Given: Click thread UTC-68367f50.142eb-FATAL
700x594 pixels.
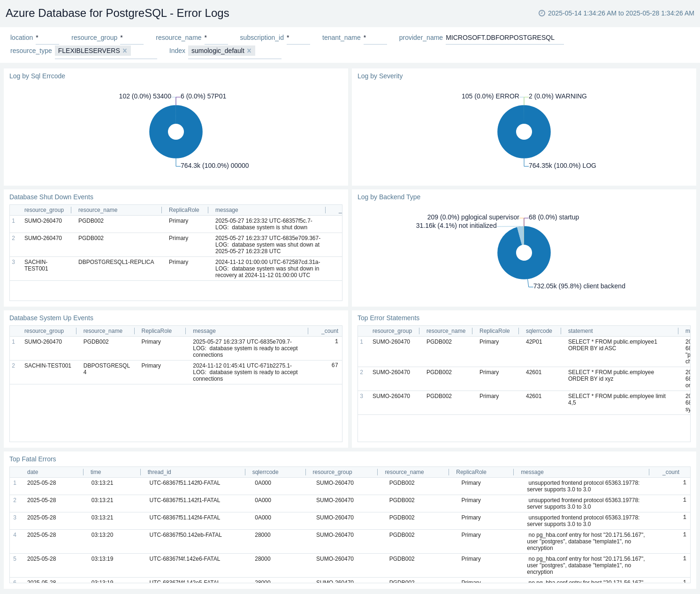Looking at the screenshot, I should point(185,535).
